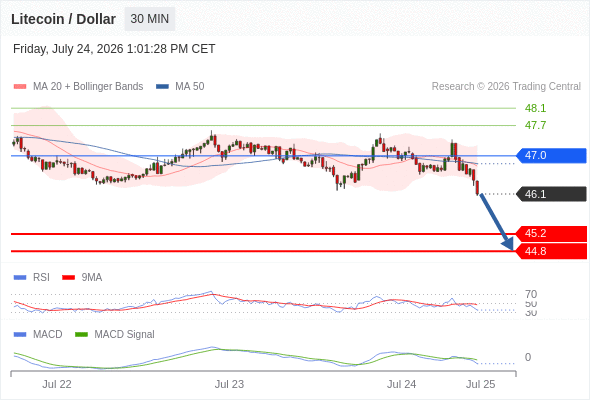Select the red 45.2 support tag
The width and height of the screenshot is (590, 400).
[551, 233]
